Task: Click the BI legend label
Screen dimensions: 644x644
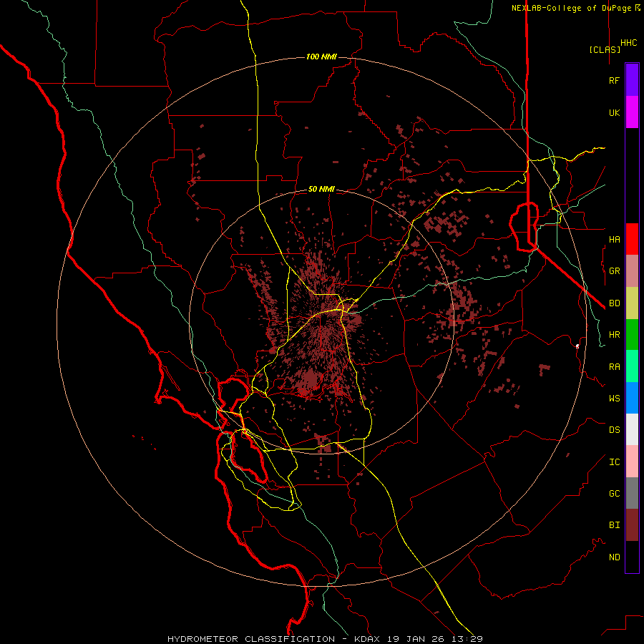Action: [x=615, y=525]
